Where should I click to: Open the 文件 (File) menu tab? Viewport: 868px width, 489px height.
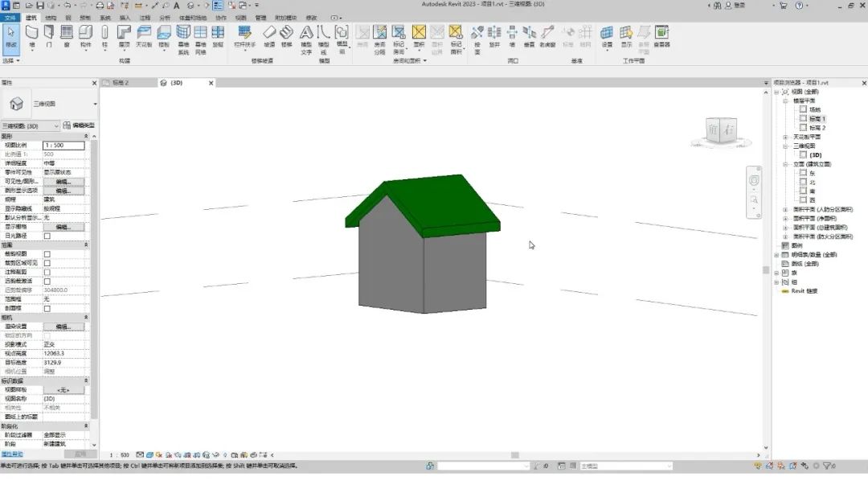10,18
